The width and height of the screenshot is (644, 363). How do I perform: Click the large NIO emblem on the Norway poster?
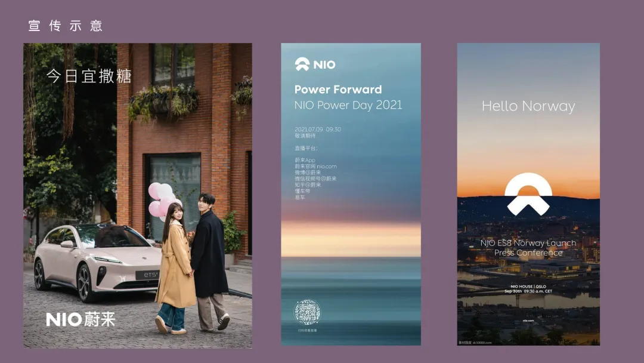(528, 194)
